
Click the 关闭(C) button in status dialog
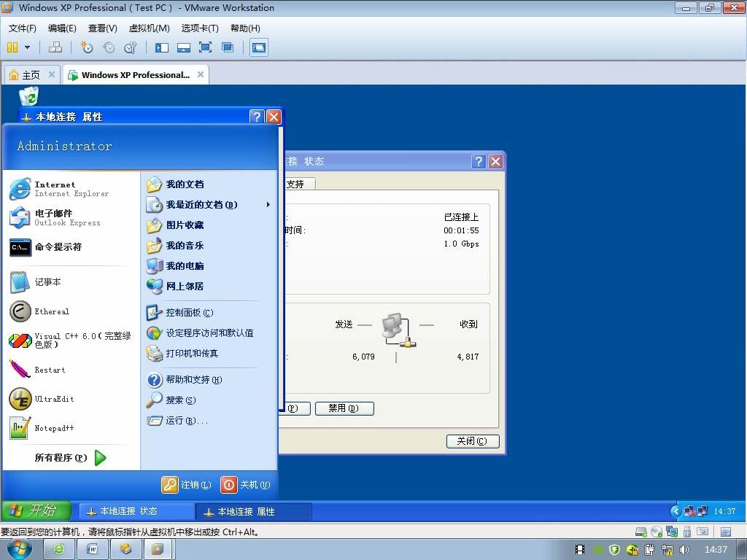473,441
